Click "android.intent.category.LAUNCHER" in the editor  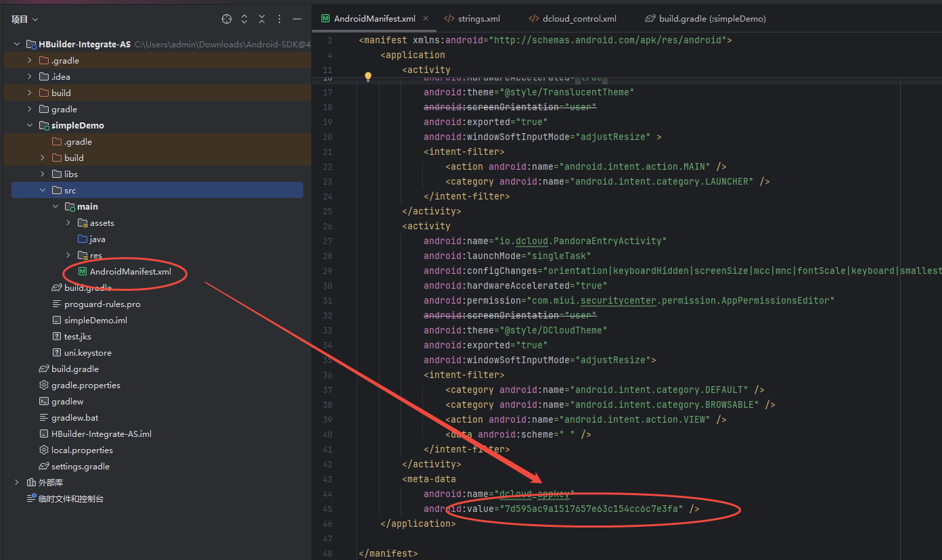662,181
